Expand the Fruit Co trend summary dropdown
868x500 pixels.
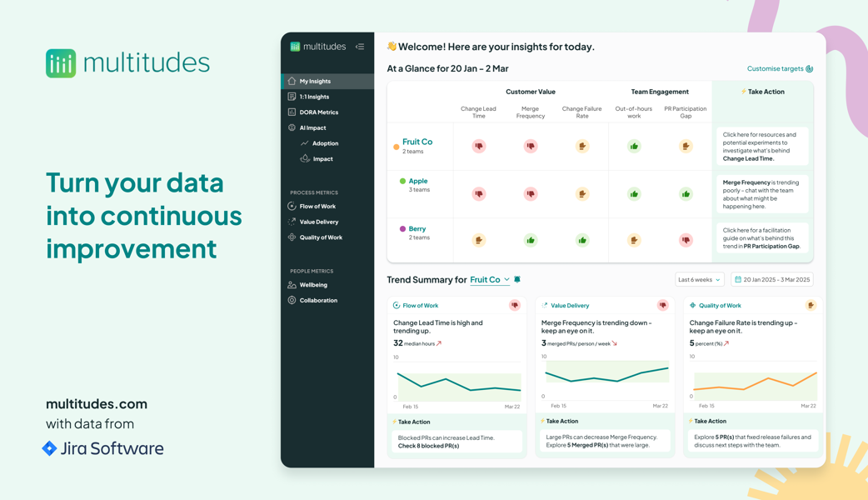489,280
